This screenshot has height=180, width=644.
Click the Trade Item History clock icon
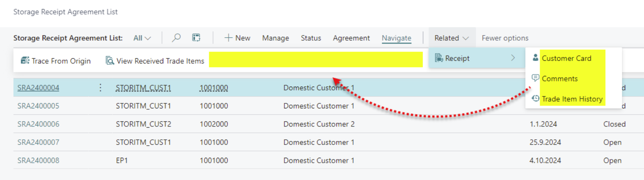pyautogui.click(x=535, y=99)
